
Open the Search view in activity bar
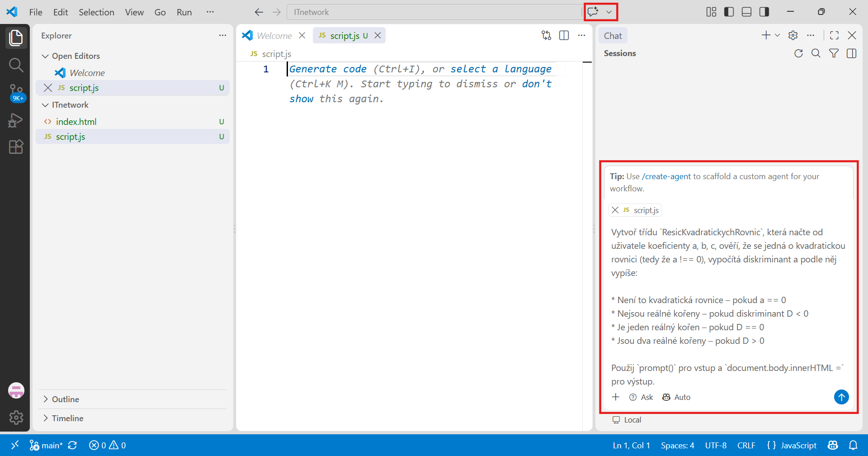(16, 65)
